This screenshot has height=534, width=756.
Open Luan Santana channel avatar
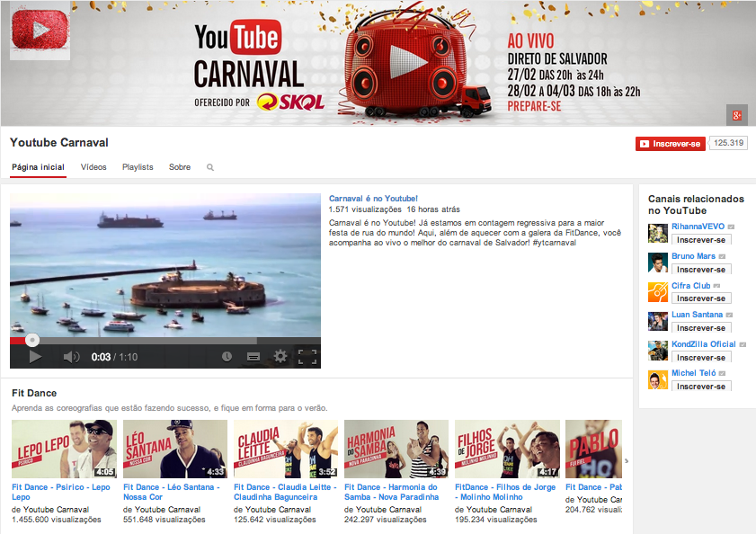click(x=658, y=322)
